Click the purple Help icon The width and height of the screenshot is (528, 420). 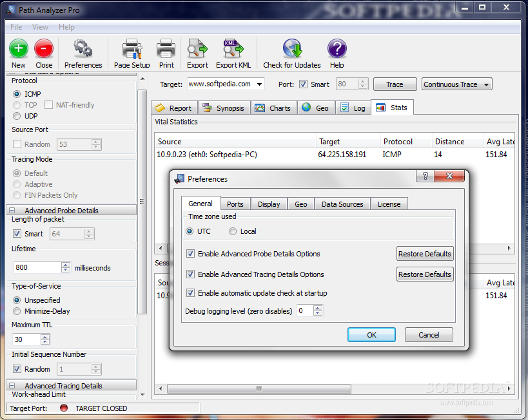[337, 48]
